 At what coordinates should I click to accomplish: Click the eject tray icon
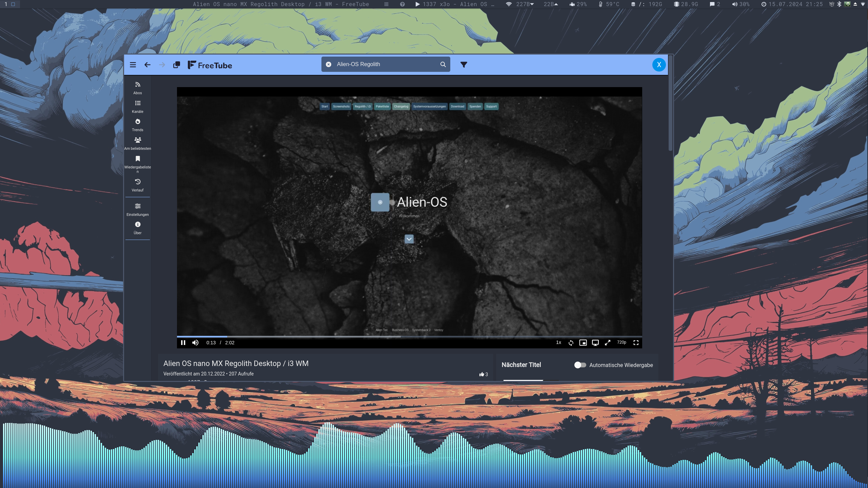point(855,4)
